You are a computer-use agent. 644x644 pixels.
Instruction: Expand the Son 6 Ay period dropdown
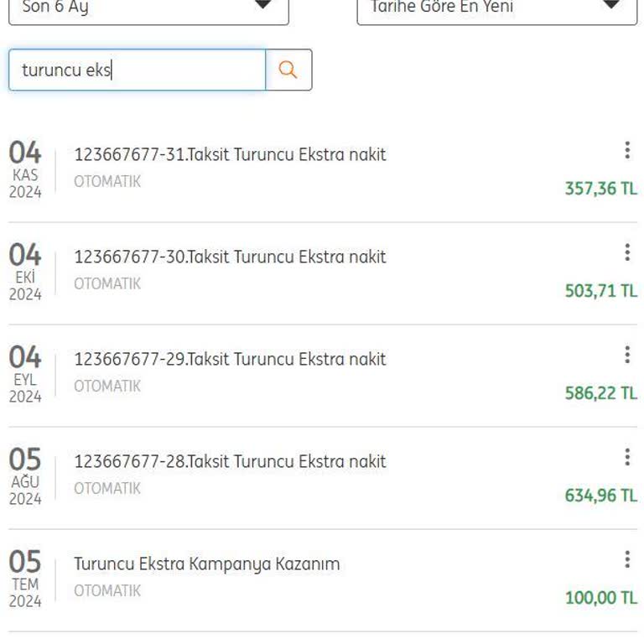pyautogui.click(x=148, y=8)
